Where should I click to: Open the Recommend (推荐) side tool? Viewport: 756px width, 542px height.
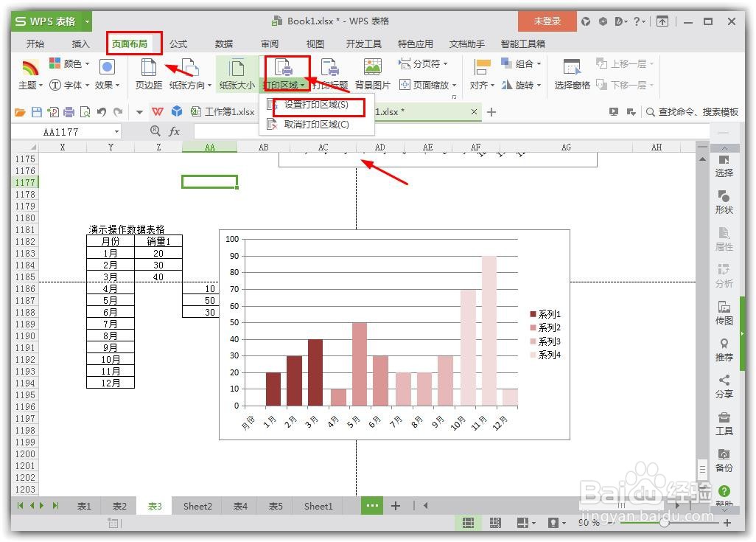[724, 350]
